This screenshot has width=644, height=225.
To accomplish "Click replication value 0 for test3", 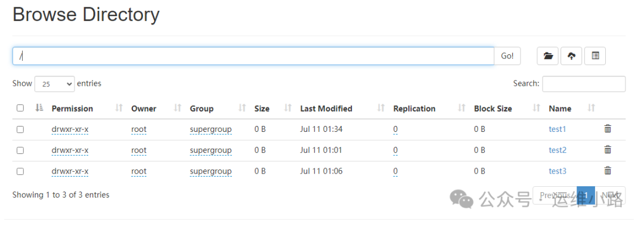I will pos(395,171).
